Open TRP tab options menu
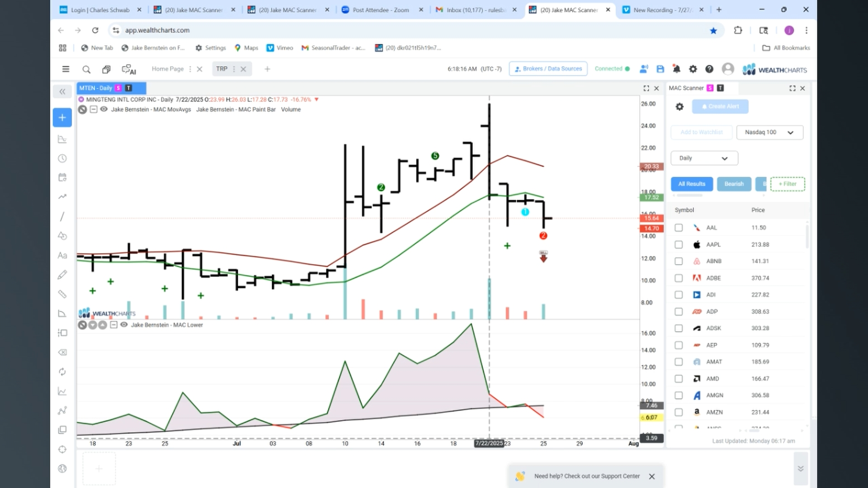Screen dimensions: 868x488 tap(234, 69)
